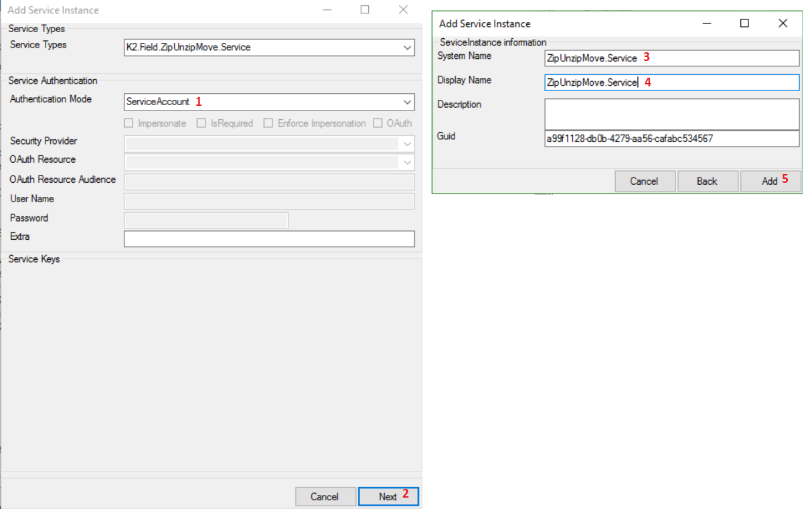Cancel the ServiceInstance information dialog
The width and height of the screenshot is (812, 509).
point(644,181)
